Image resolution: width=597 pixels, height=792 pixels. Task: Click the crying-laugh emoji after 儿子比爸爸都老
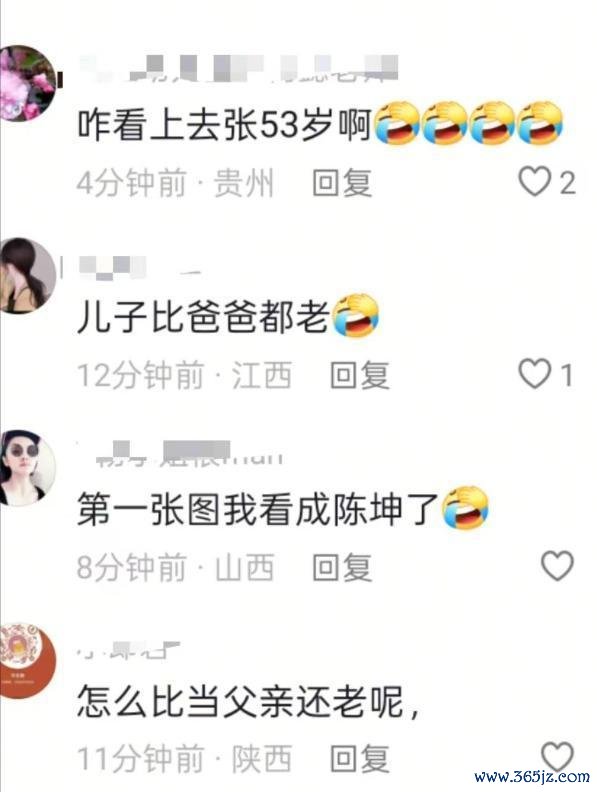click(x=356, y=315)
